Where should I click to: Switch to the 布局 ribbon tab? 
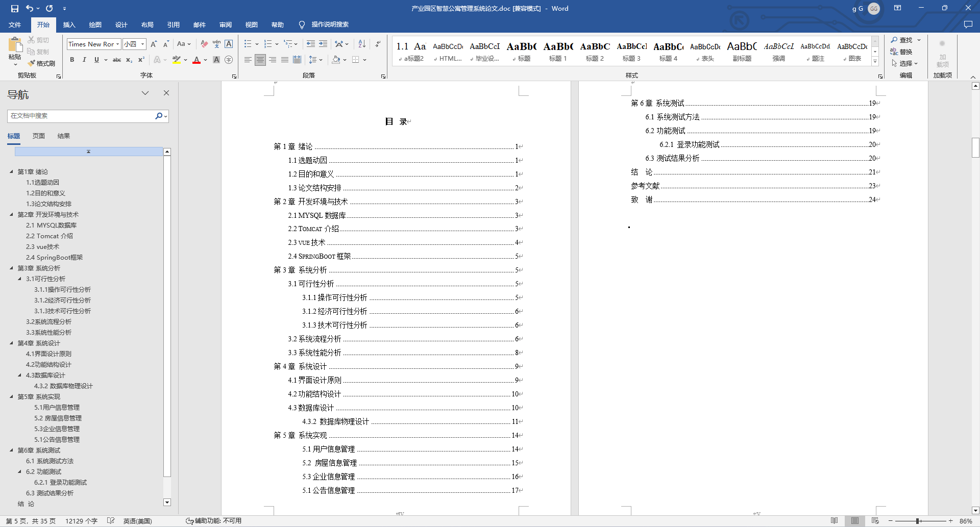(148, 24)
